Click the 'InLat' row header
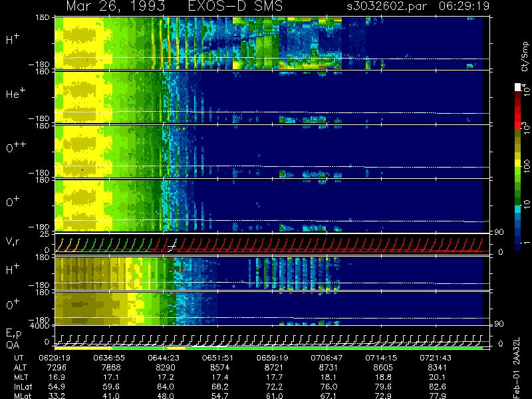 point(23,386)
